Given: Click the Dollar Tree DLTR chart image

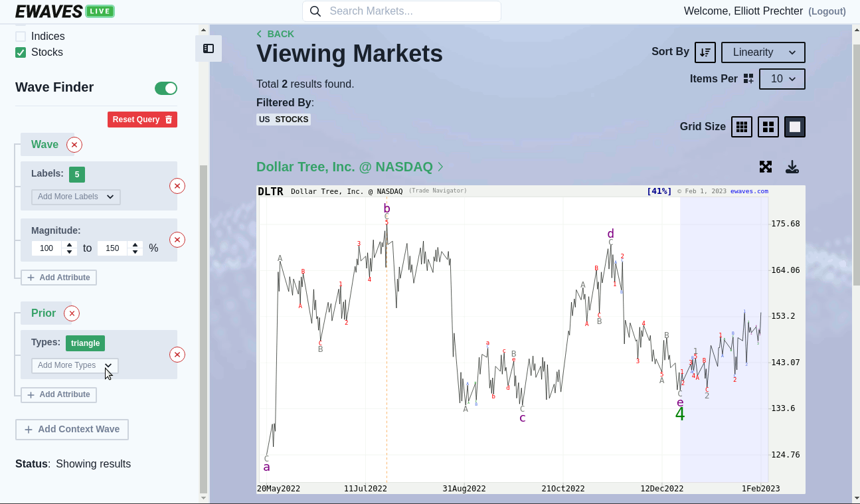Looking at the screenshot, I should (531, 339).
